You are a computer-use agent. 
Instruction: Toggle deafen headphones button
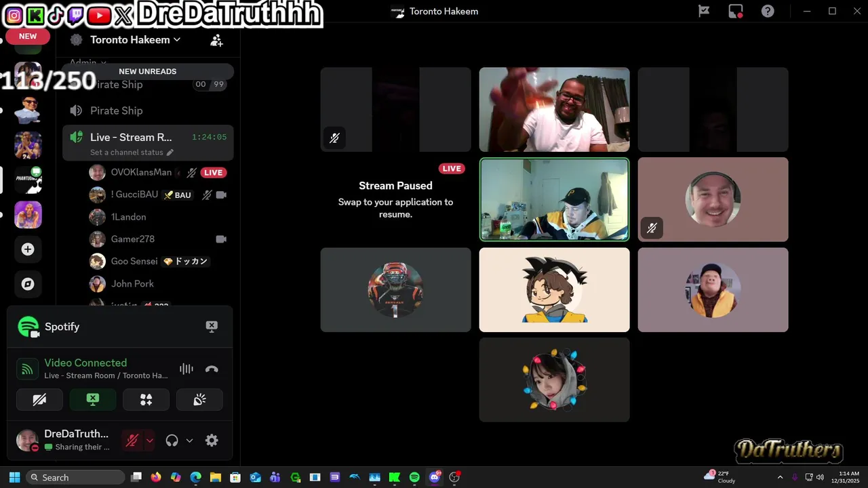tap(172, 441)
